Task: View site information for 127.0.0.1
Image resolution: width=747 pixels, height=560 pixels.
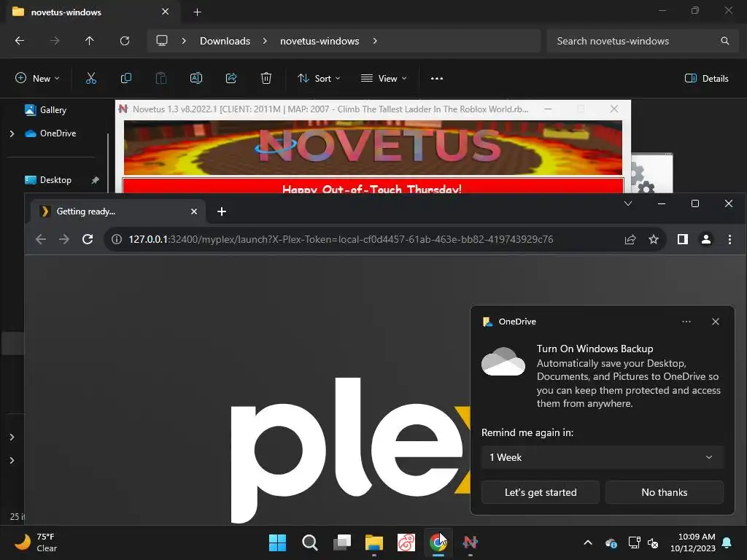Action: tap(117, 239)
